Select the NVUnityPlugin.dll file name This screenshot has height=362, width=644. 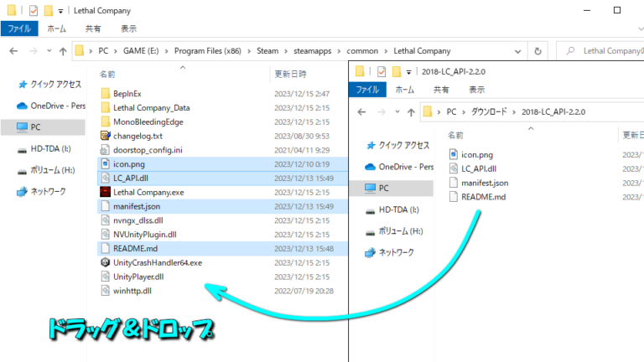(144, 235)
